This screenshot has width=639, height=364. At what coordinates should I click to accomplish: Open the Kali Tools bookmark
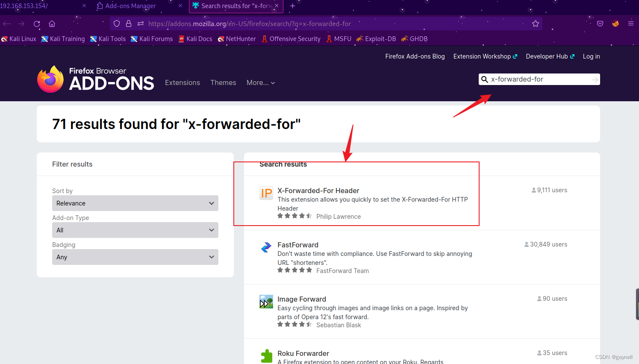pyautogui.click(x=108, y=39)
